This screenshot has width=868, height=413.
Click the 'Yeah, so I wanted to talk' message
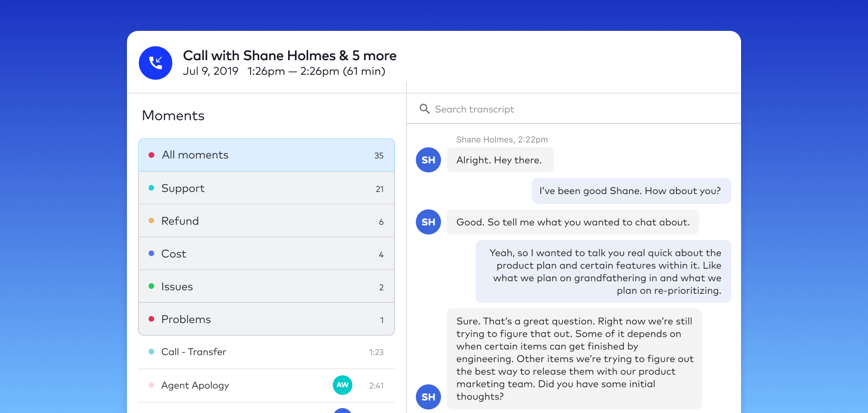(603, 272)
